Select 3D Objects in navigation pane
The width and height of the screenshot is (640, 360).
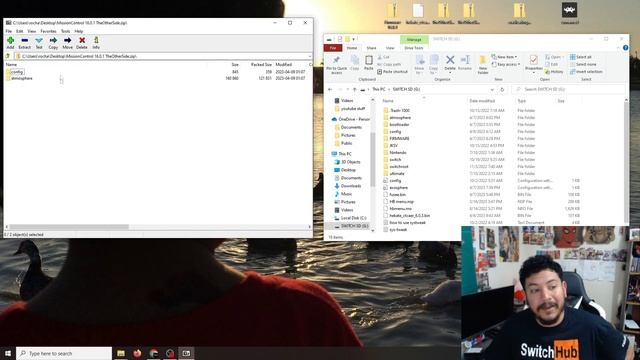(x=347, y=162)
